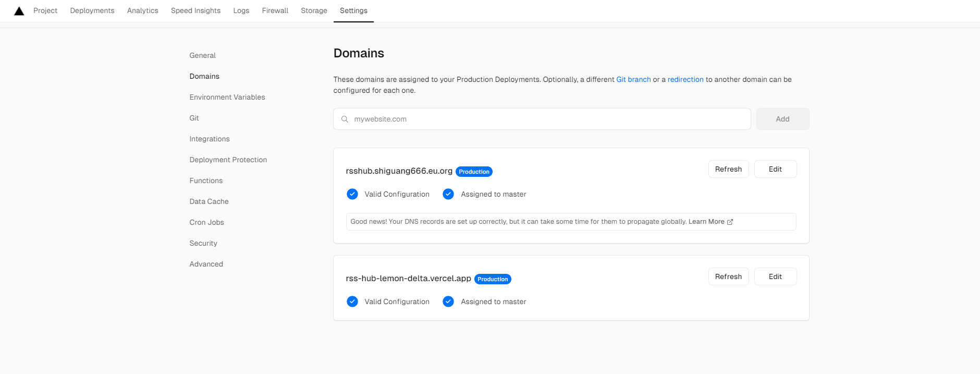This screenshot has height=374, width=980.
Task: Focus the mywebsite.com domain input
Action: tap(542, 119)
